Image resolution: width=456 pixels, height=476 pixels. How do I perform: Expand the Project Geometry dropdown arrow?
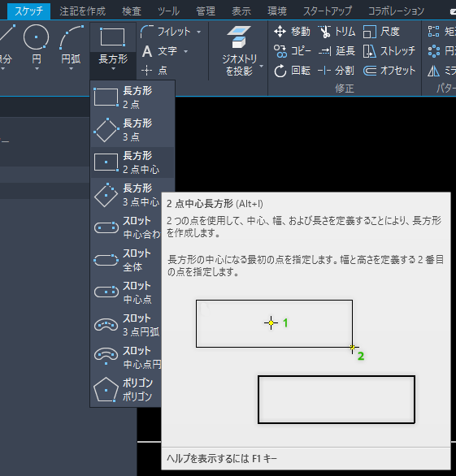coord(261,66)
